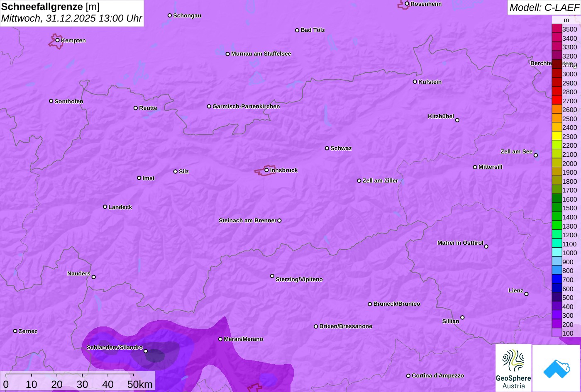Click the green 1500 m legend swatch
The image size is (581, 392).
557,208
